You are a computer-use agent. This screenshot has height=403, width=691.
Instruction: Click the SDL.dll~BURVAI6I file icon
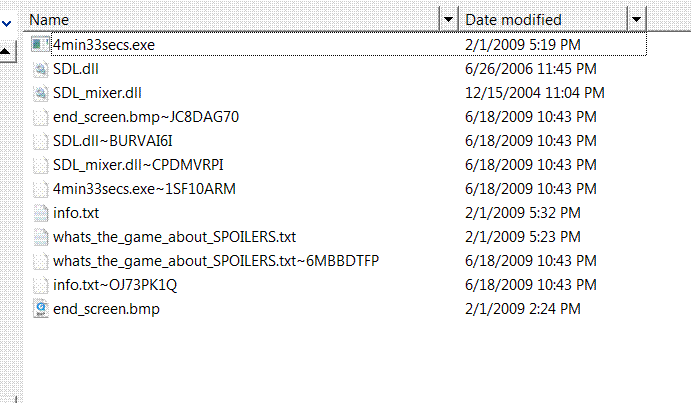(x=40, y=141)
